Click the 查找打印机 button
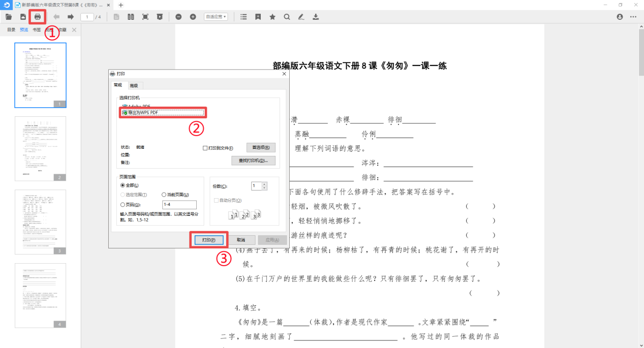644x348 pixels. pos(254,161)
